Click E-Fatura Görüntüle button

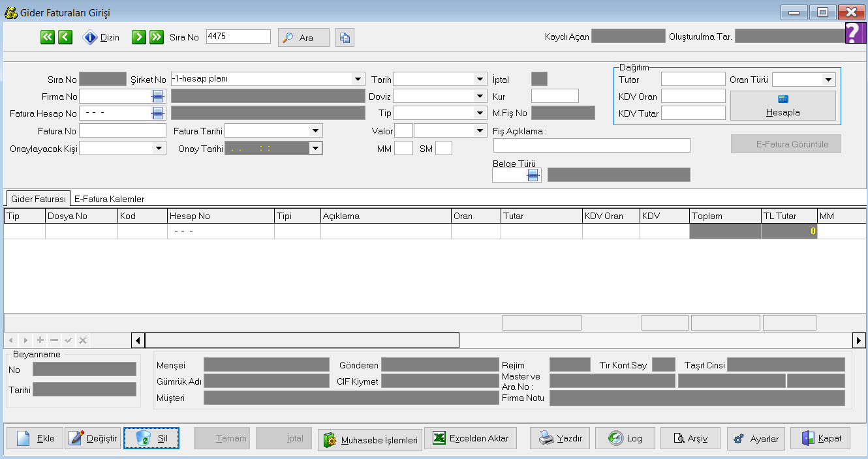786,144
